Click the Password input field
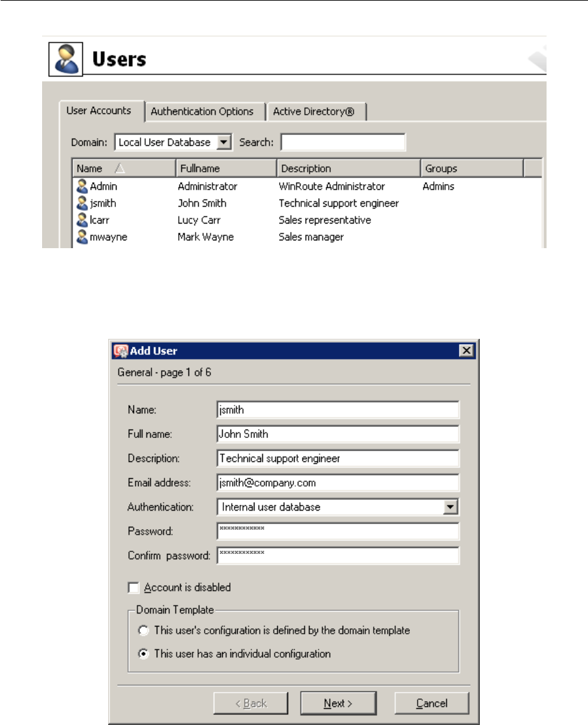This screenshot has height=725, width=588. (x=338, y=531)
